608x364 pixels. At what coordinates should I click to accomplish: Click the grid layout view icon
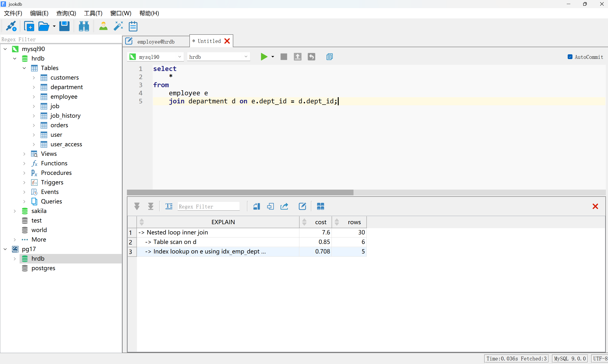(320, 206)
